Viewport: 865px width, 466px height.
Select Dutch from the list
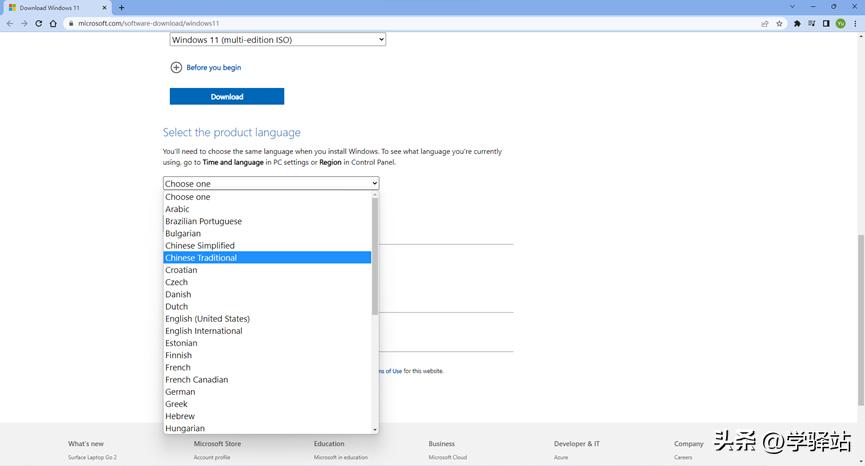coord(267,307)
